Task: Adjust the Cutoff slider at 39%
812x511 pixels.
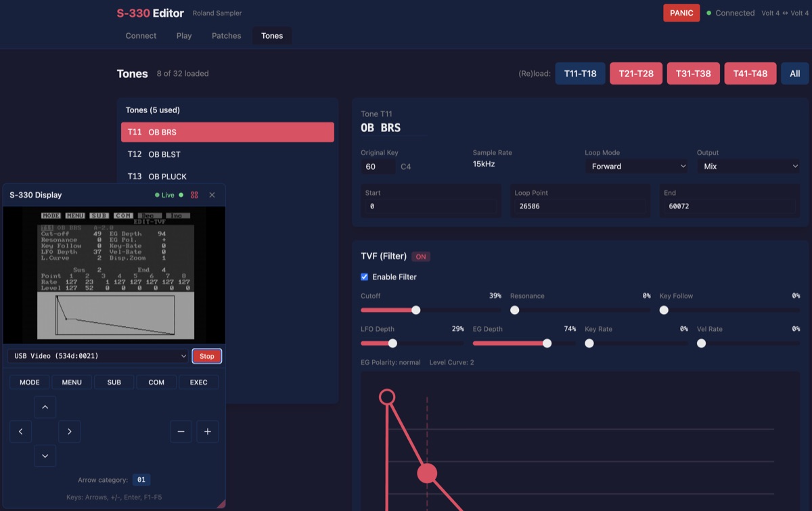Action: (415, 310)
